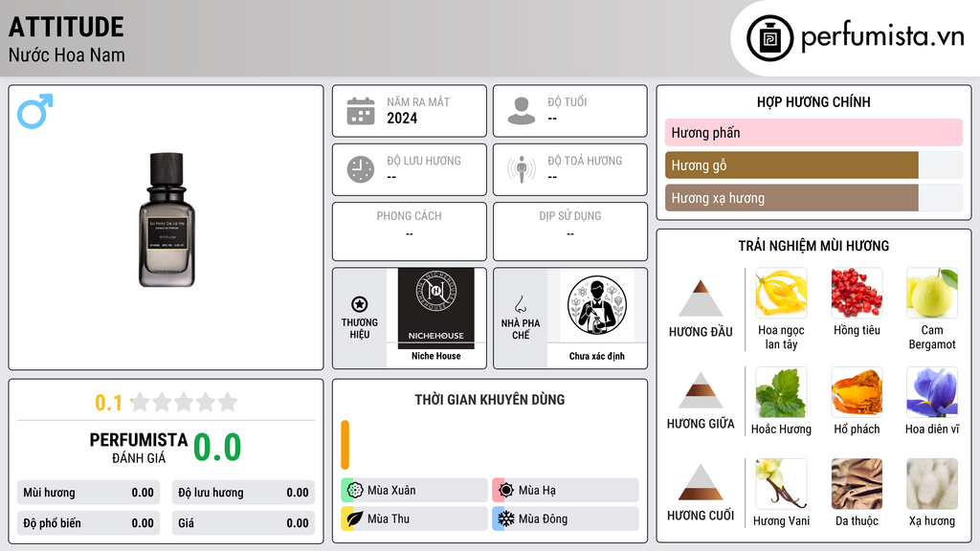Select the Hương gỗ accord bar
Viewport: 980px width, 551px height.
click(x=813, y=165)
